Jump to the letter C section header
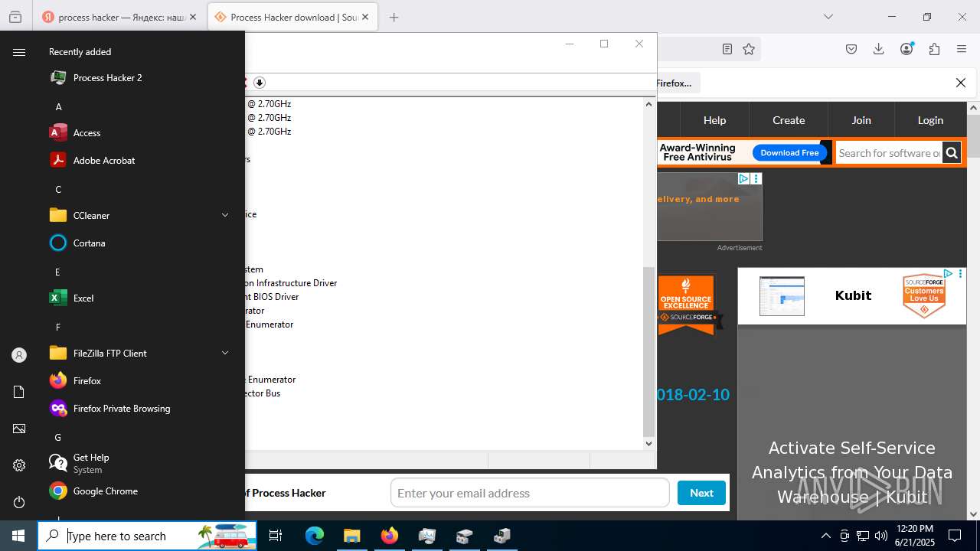 point(58,189)
